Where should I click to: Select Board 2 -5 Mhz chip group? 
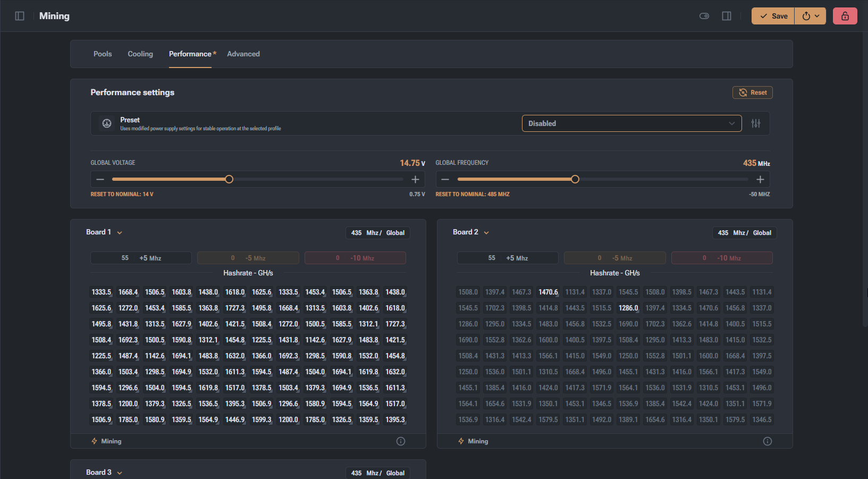pyautogui.click(x=615, y=258)
